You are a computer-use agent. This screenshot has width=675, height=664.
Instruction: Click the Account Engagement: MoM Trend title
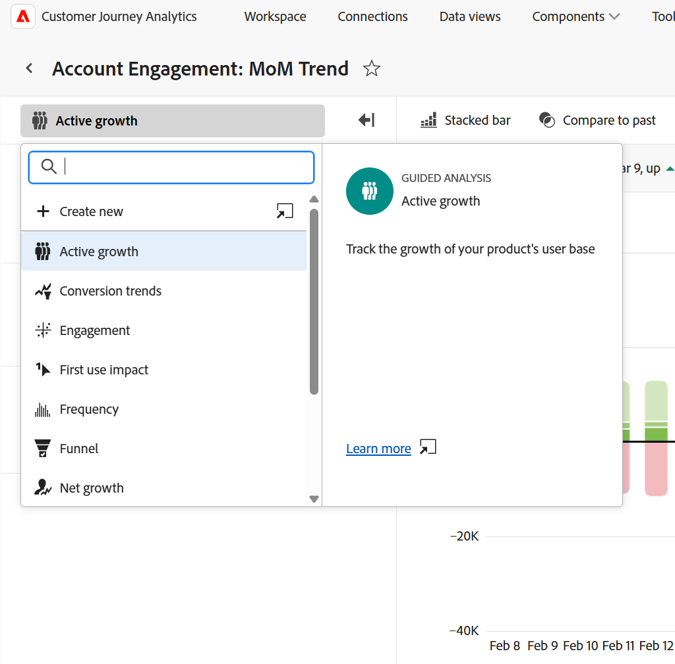point(200,69)
